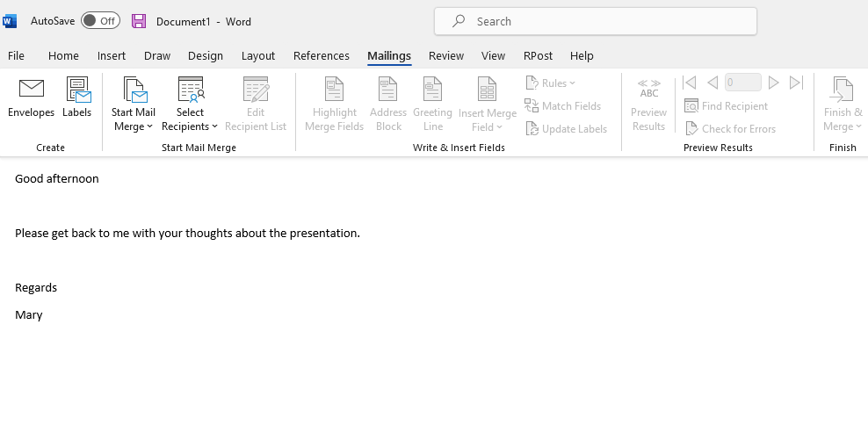The width and height of the screenshot is (868, 447).
Task: Switch to the Insert tab
Action: 112,55
